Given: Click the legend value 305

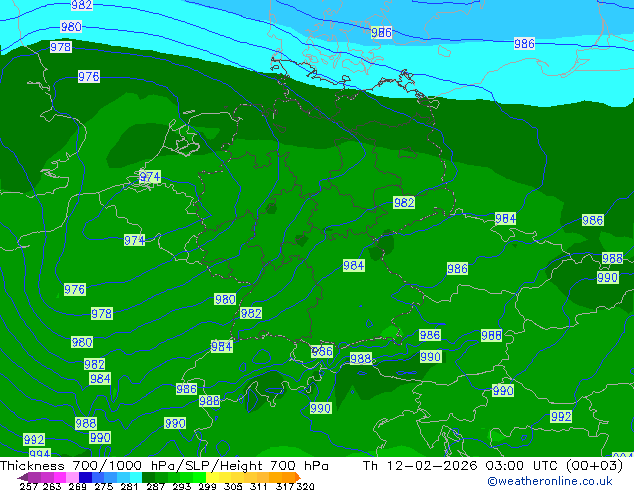Looking at the screenshot, I should tap(233, 486).
